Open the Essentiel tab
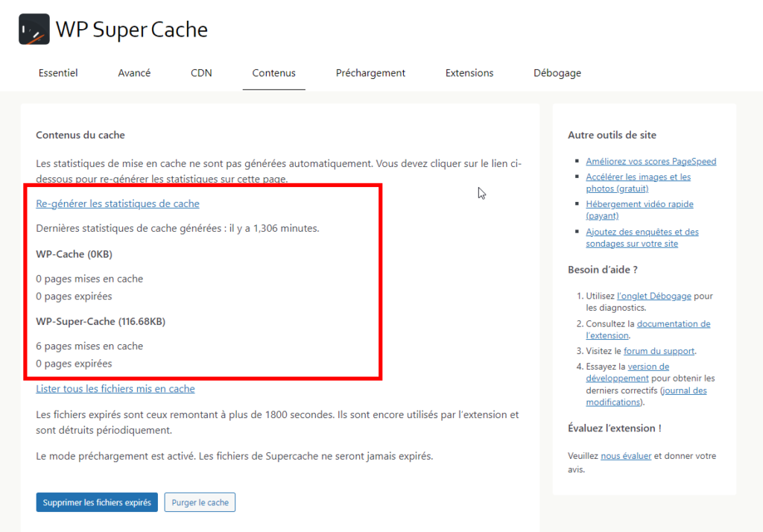 tap(58, 73)
